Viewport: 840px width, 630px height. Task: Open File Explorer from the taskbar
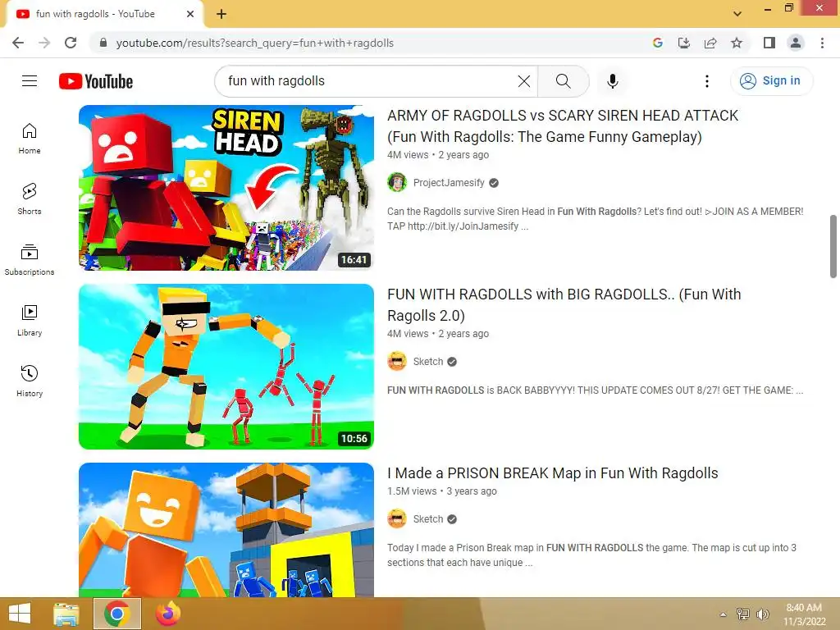(66, 614)
